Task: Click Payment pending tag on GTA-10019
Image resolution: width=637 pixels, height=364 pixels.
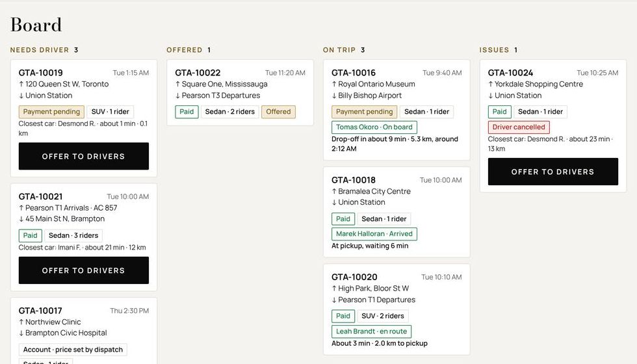Action: [51, 112]
